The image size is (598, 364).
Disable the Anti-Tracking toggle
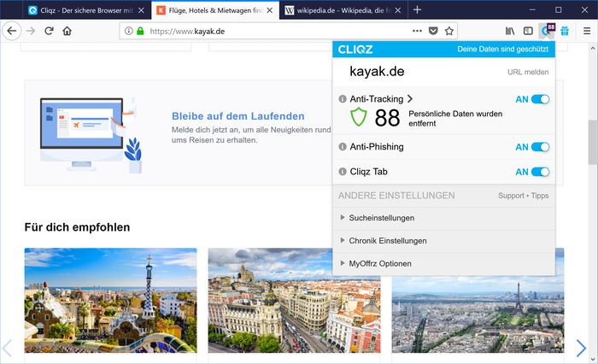pos(540,99)
